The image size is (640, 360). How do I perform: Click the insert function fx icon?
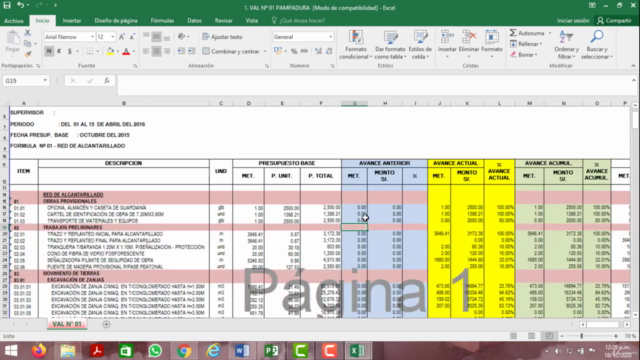point(107,81)
